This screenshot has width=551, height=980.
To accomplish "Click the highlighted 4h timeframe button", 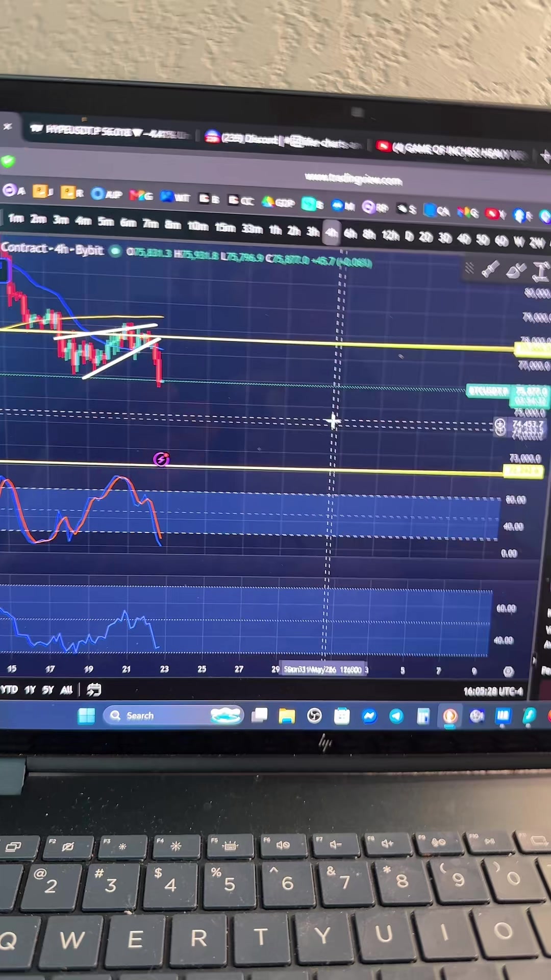I will (x=332, y=233).
